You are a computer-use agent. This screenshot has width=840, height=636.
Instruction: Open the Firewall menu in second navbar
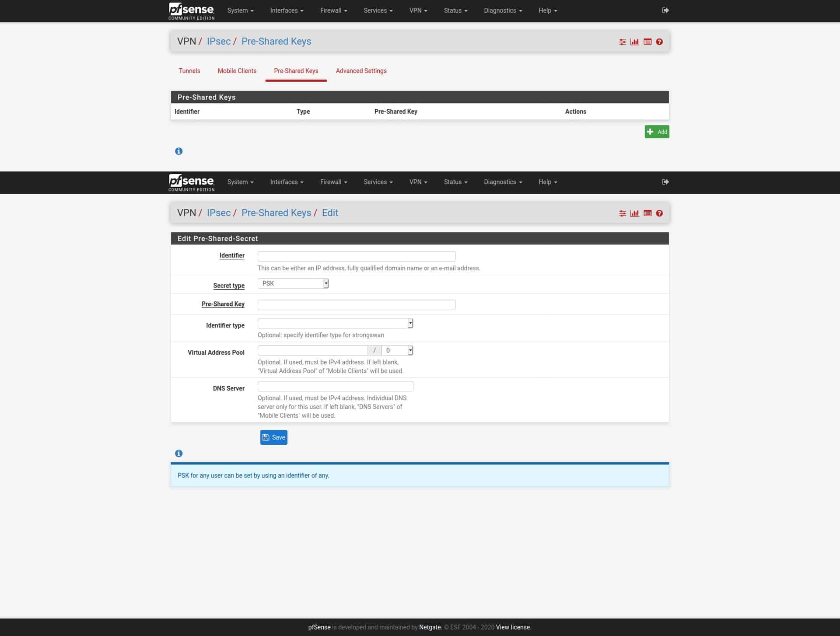point(333,182)
